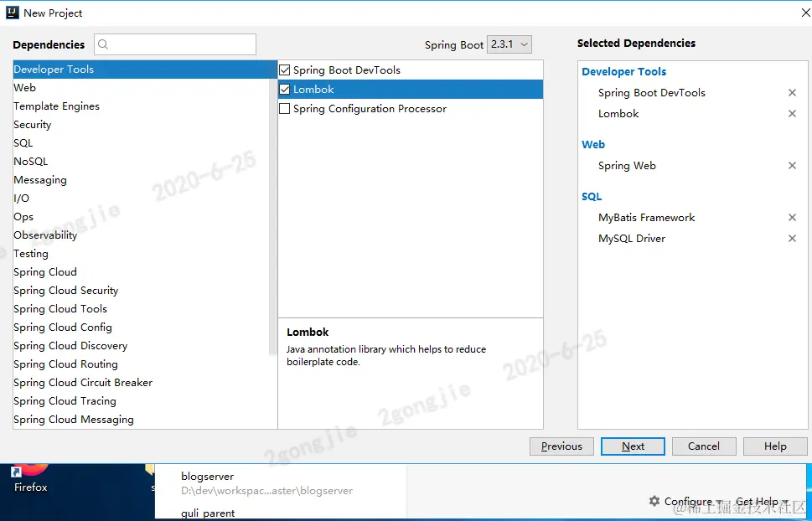Select the Spring Cloud Security category
Screen dimensions: 812x521
pyautogui.click(x=142, y=291)
